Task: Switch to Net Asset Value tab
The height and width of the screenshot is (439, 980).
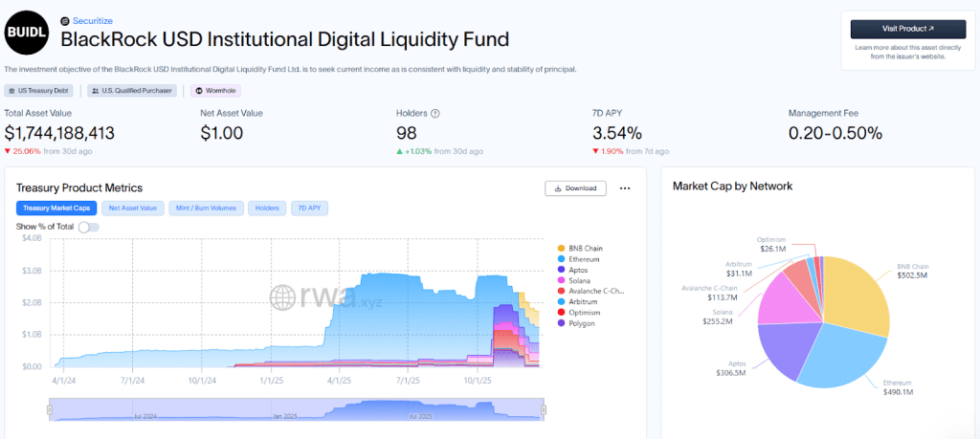Action: pyautogui.click(x=133, y=208)
